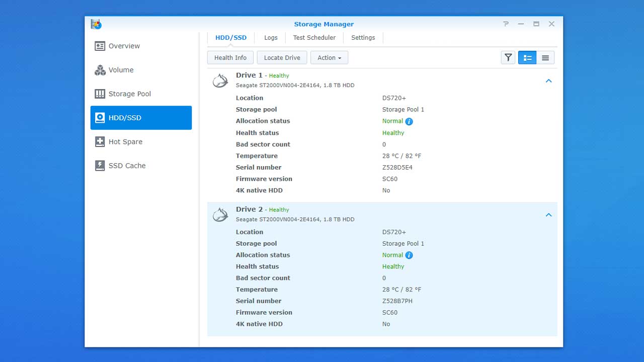Select the SSD Cache lightning icon
Viewport: 644px width, 362px height.
click(100, 166)
